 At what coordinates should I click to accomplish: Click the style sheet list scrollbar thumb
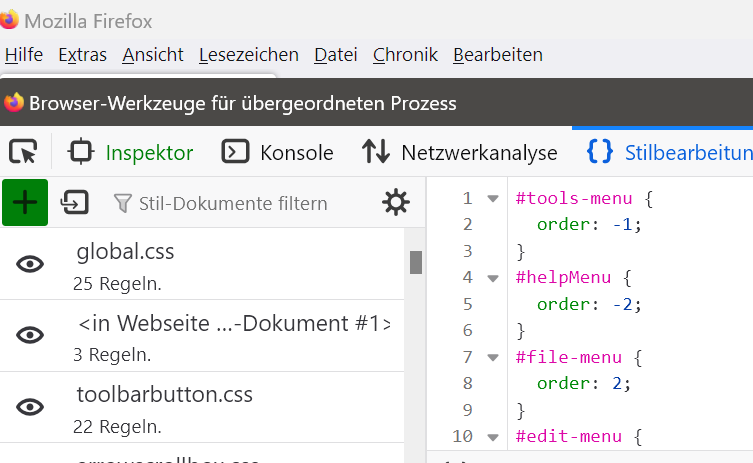click(x=416, y=262)
